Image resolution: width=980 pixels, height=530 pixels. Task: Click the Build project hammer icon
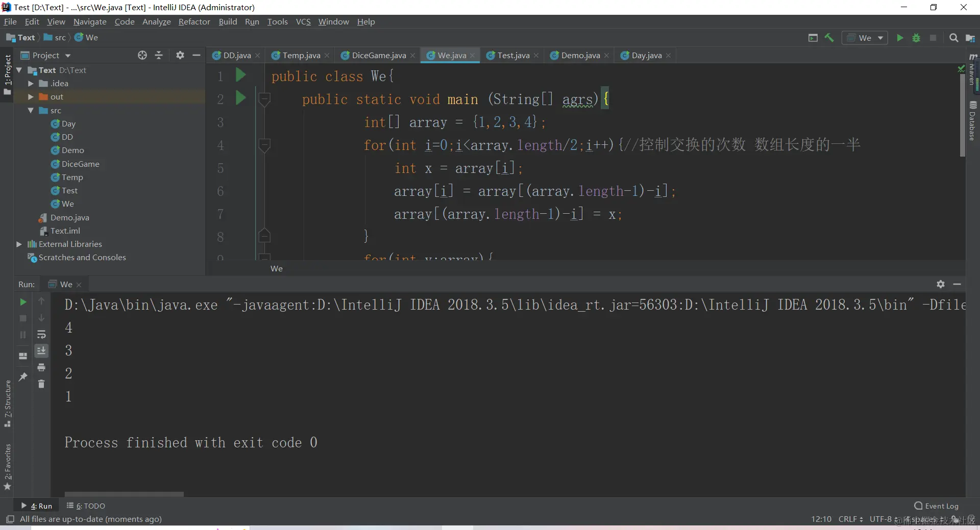[x=829, y=38]
